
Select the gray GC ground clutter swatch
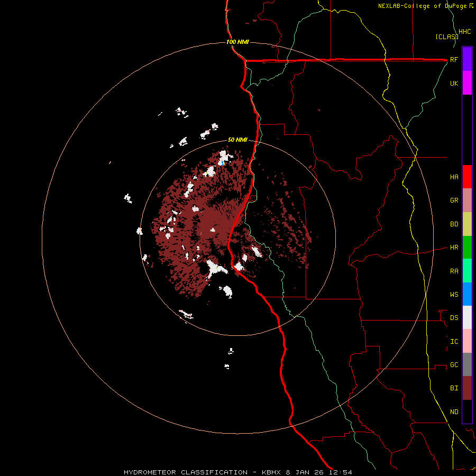pyautogui.click(x=467, y=364)
